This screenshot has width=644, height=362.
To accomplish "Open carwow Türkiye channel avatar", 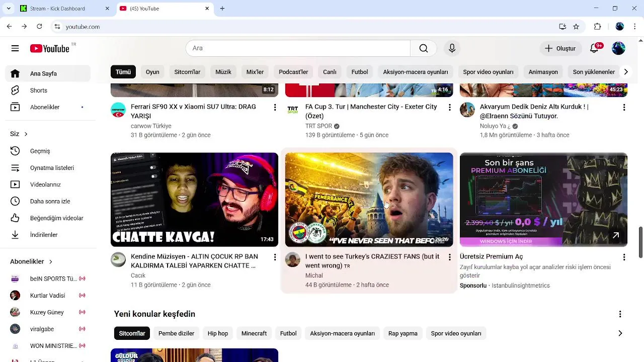I will tap(118, 110).
